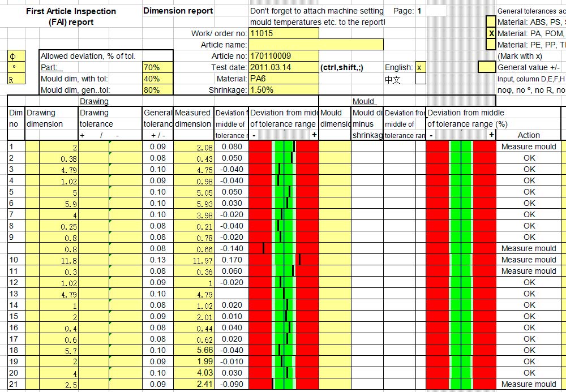Toggle the 中文 language mark cell
This screenshot has height=392, width=566.
421,79
